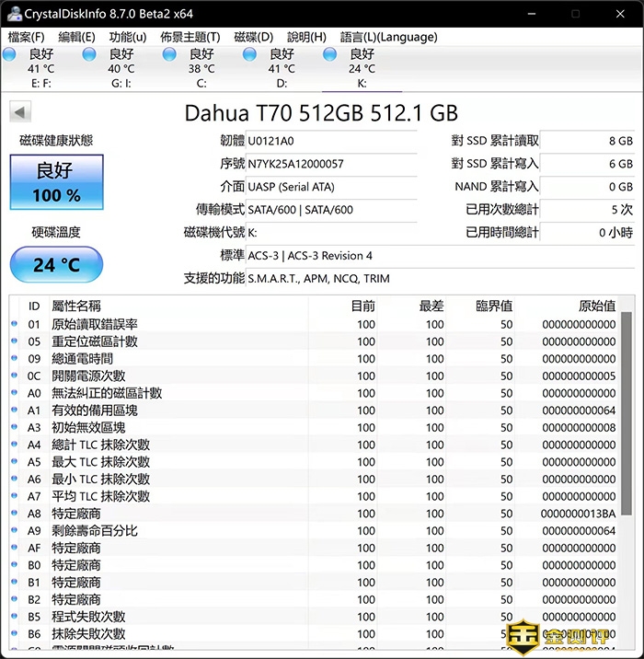Open the 磁碟(D) menu
The width and height of the screenshot is (644, 659).
(x=253, y=37)
